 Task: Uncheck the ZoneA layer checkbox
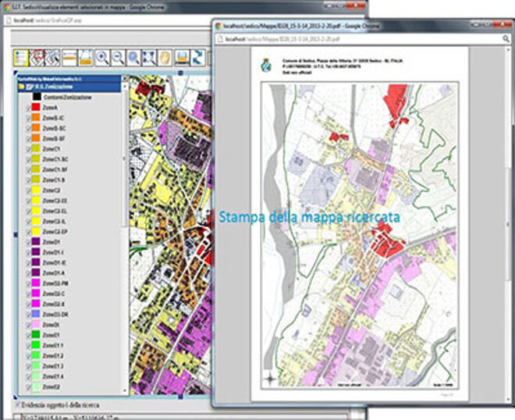(x=29, y=106)
